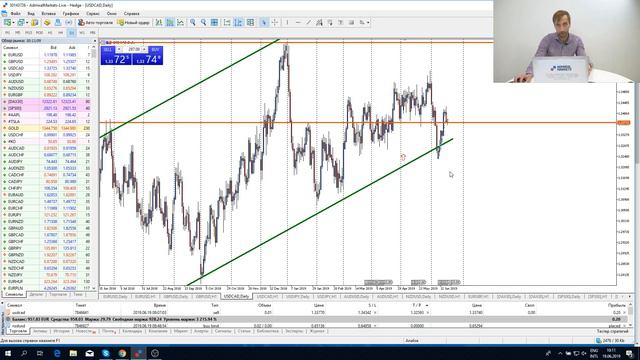The image size is (640, 360).
Task: Open File Explorer from the taskbar
Action: pyautogui.click(x=73, y=353)
